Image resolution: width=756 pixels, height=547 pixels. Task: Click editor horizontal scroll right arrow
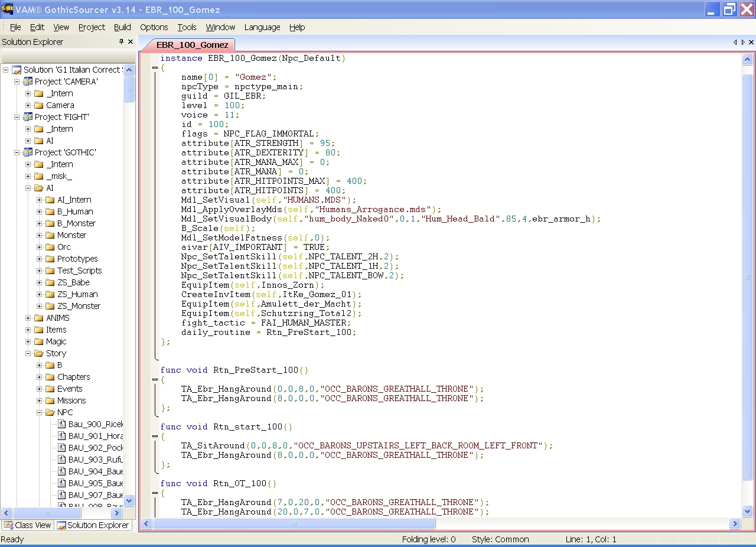tap(735, 523)
